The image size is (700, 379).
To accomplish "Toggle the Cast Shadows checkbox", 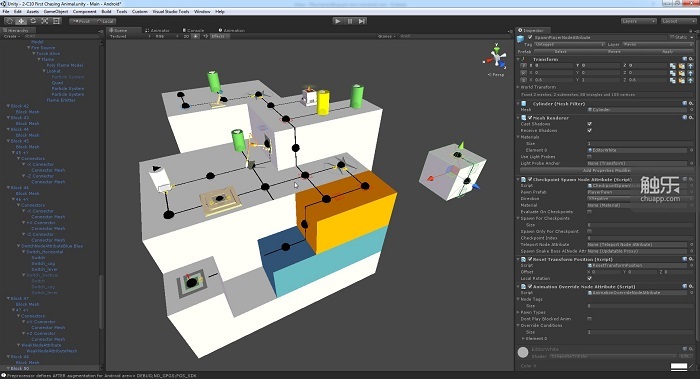I will tap(589, 124).
